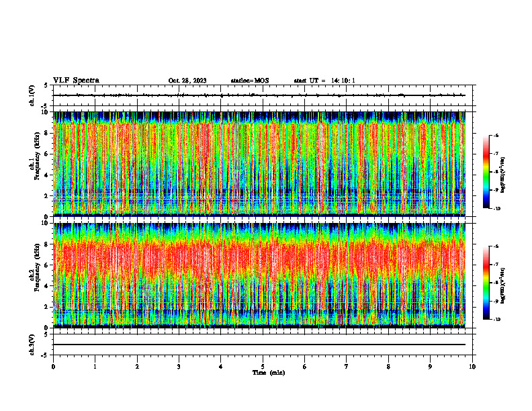Click inside the ch.1 spectrogram panel
This screenshot has width=532, height=411.
(x=259, y=164)
